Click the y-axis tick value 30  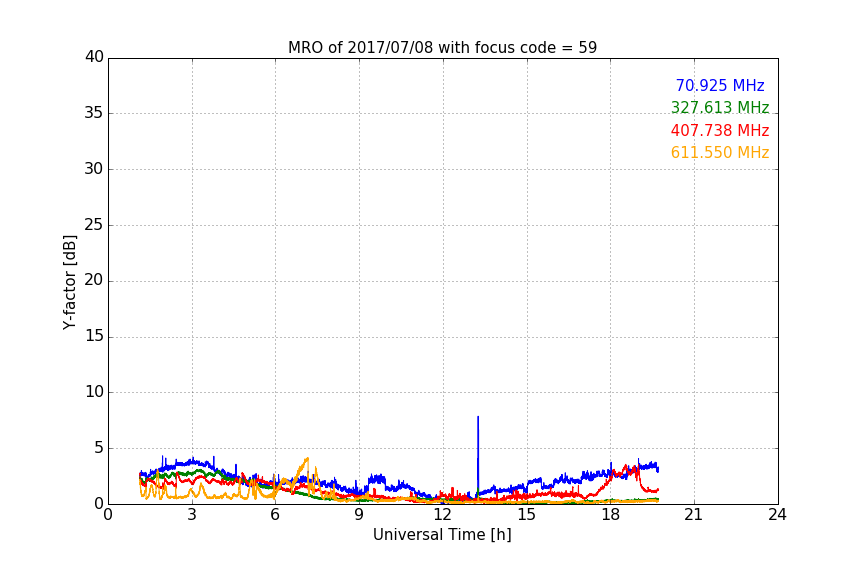[x=94, y=169]
